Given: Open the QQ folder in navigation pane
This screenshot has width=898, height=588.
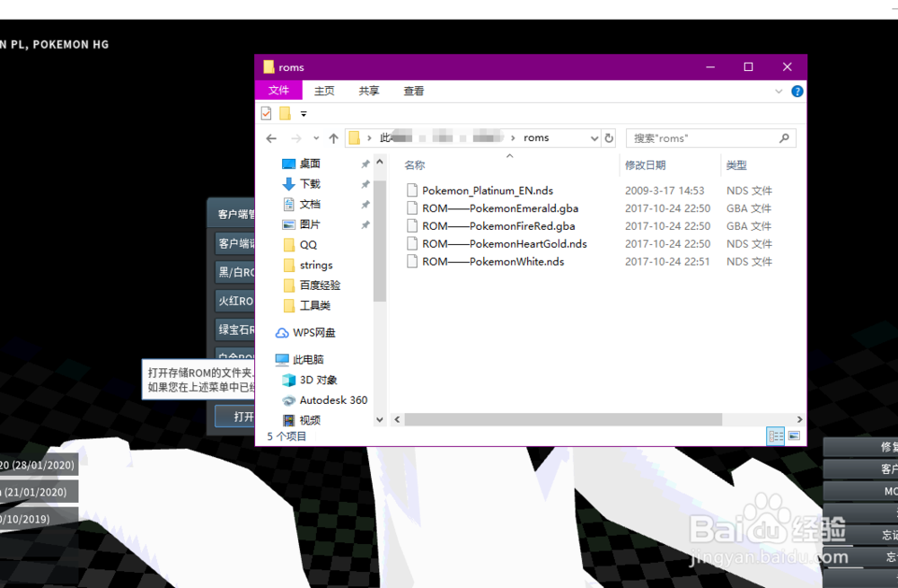Looking at the screenshot, I should 308,245.
